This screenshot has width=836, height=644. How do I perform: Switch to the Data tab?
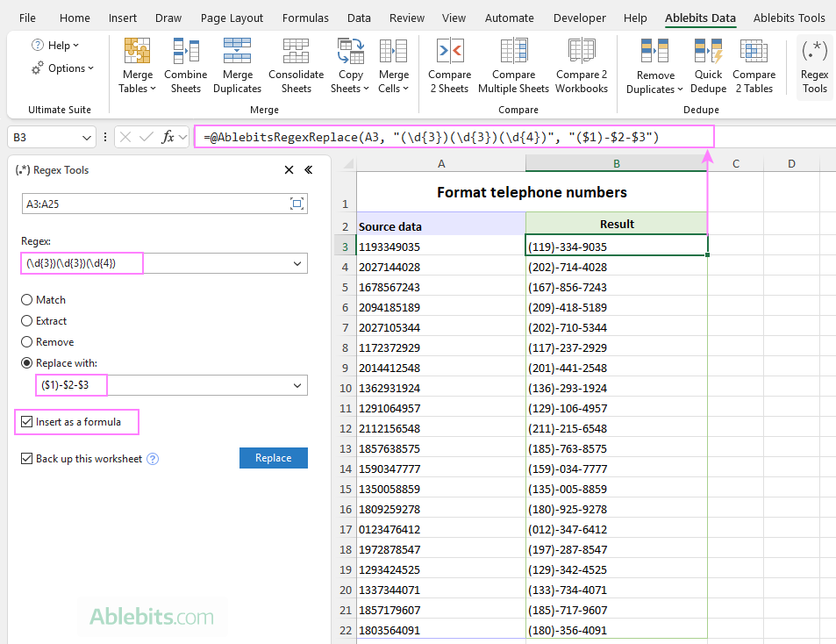click(359, 18)
